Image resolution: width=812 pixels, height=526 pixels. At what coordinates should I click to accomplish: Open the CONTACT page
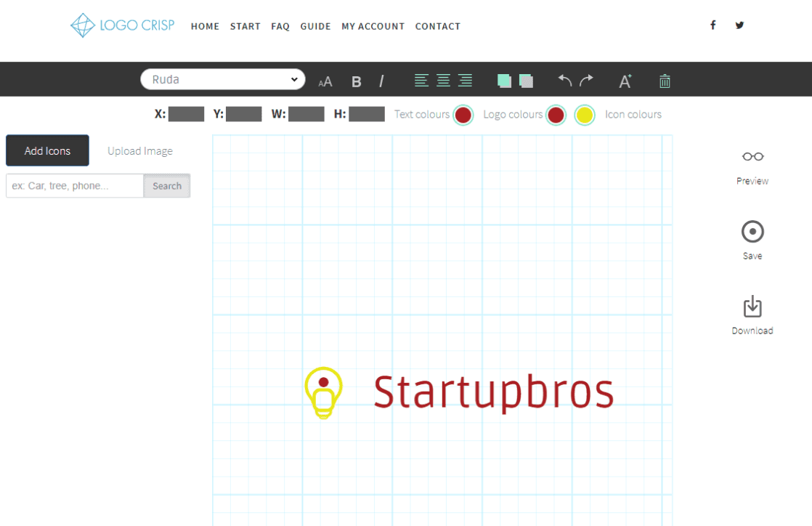tap(437, 26)
